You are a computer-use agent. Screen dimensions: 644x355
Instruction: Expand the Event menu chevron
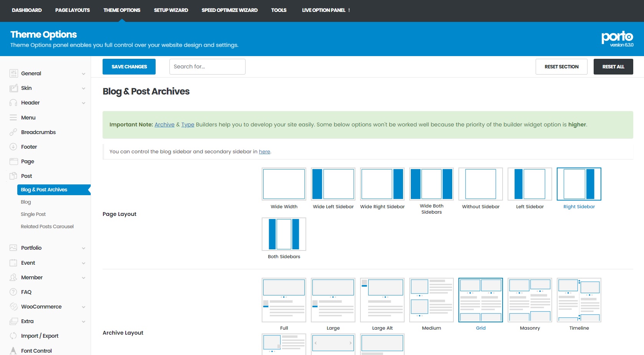pos(83,263)
